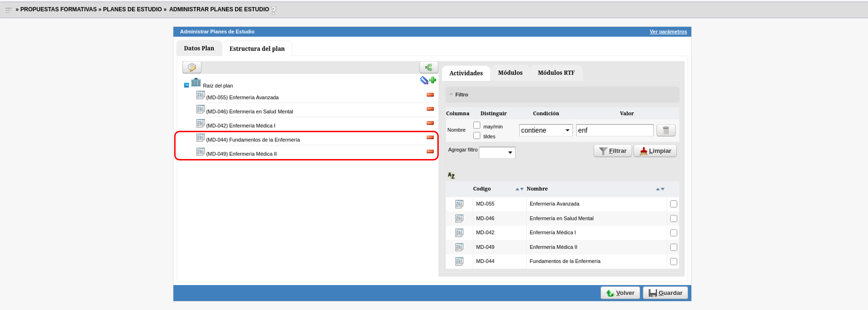Click the help question mark in the breadcrumb
This screenshot has height=310, width=868.
coord(274,10)
